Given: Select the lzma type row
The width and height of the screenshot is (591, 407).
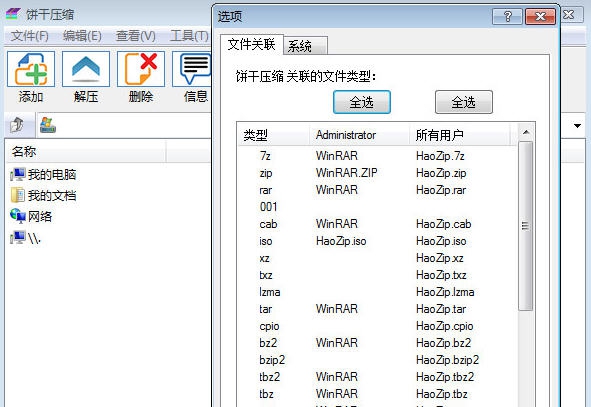Looking at the screenshot, I should (x=377, y=292).
